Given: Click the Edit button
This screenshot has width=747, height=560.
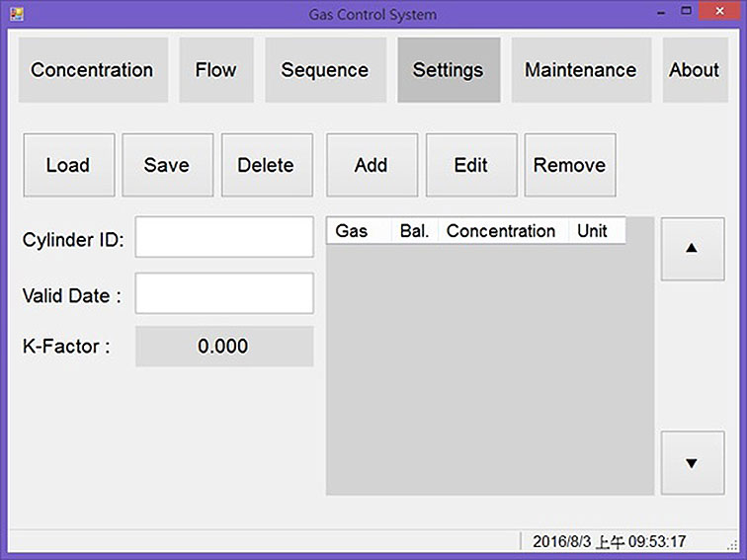Looking at the screenshot, I should [471, 165].
